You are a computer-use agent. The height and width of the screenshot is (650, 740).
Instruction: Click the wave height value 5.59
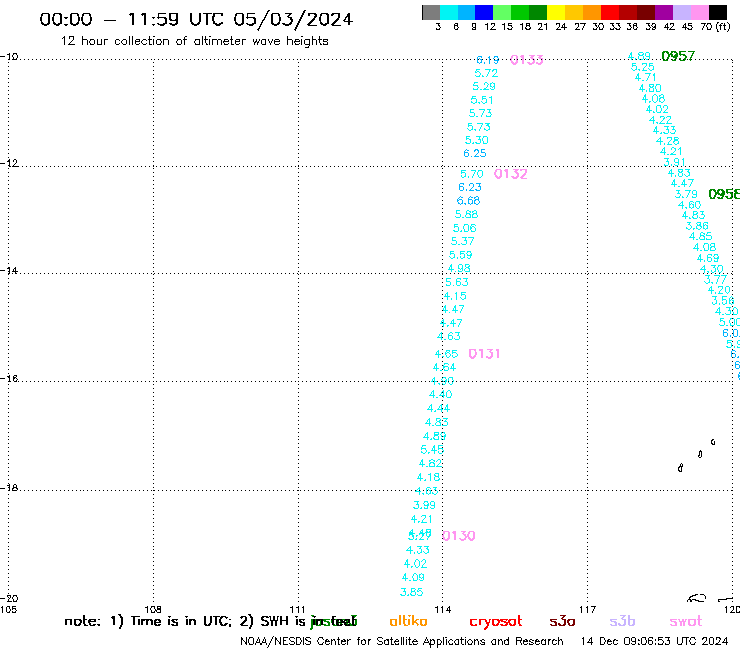click(461, 255)
